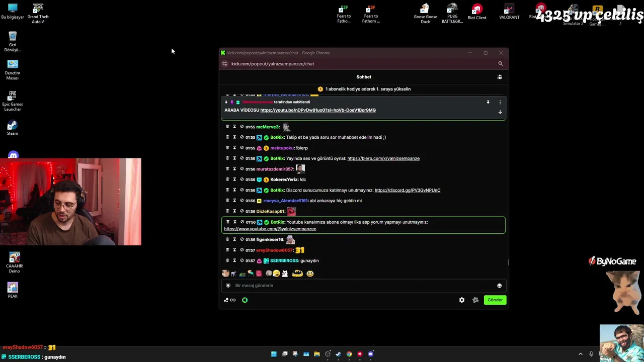This screenshot has width=644, height=362.
Task: Launch the VALORANT desktop shortcut
Action: [x=509, y=12]
